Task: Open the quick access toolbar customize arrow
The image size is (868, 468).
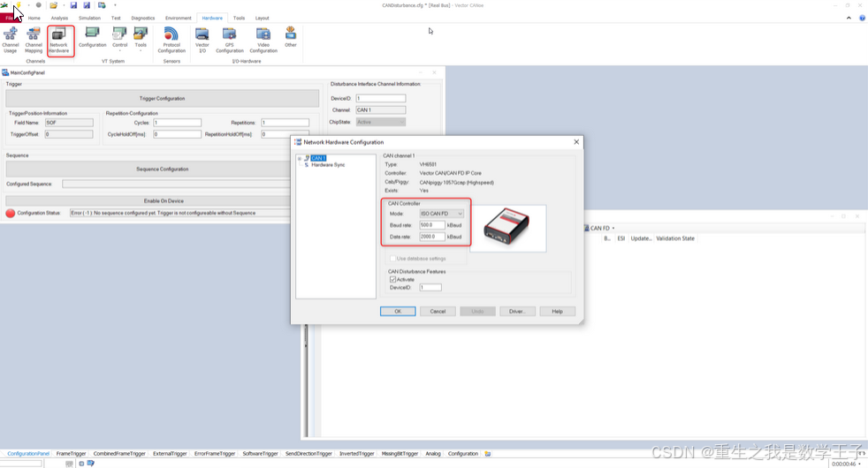Action: (115, 5)
